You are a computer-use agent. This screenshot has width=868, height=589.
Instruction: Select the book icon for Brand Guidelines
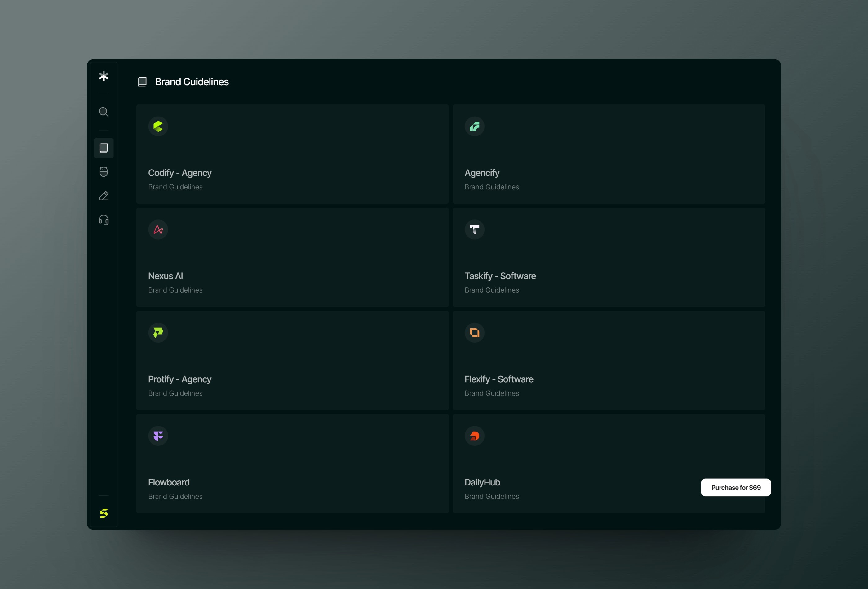104,148
